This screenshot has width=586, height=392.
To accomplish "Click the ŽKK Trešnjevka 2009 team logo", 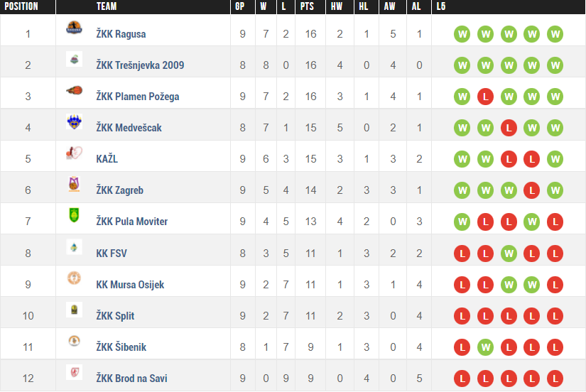I will point(74,60).
